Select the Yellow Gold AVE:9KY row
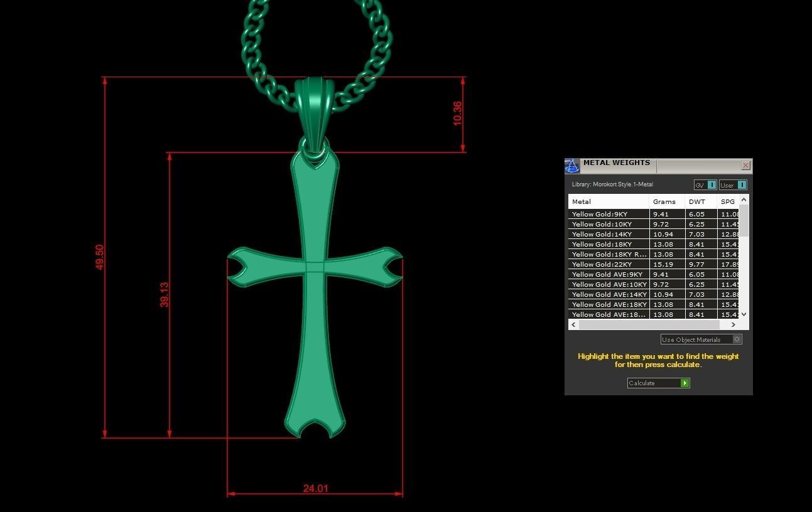 click(653, 274)
